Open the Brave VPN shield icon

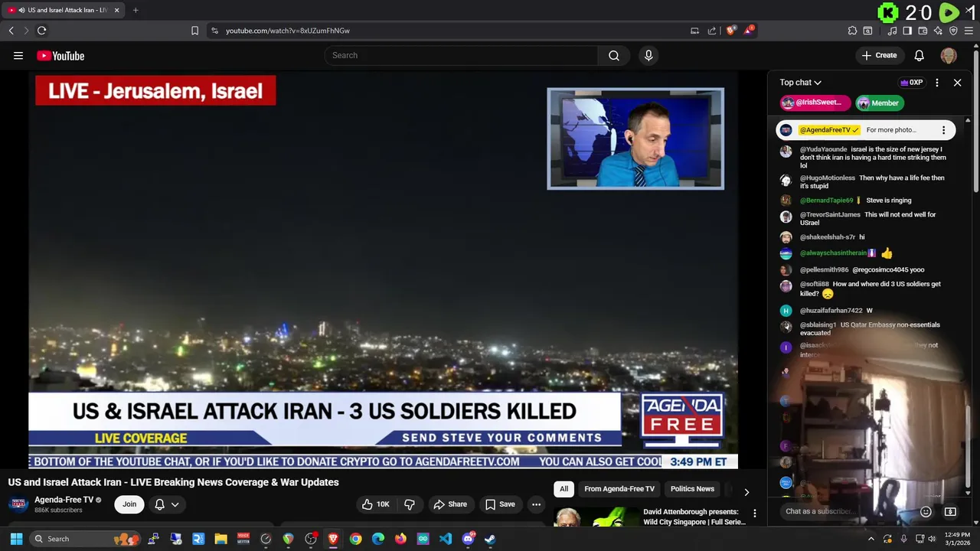click(x=953, y=31)
